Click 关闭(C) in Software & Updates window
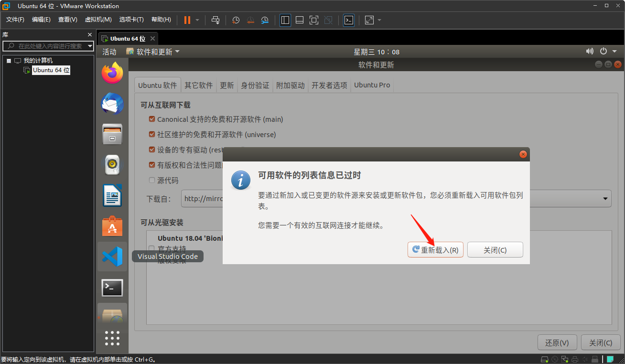Viewport: 625px width, 364px height. [601, 343]
